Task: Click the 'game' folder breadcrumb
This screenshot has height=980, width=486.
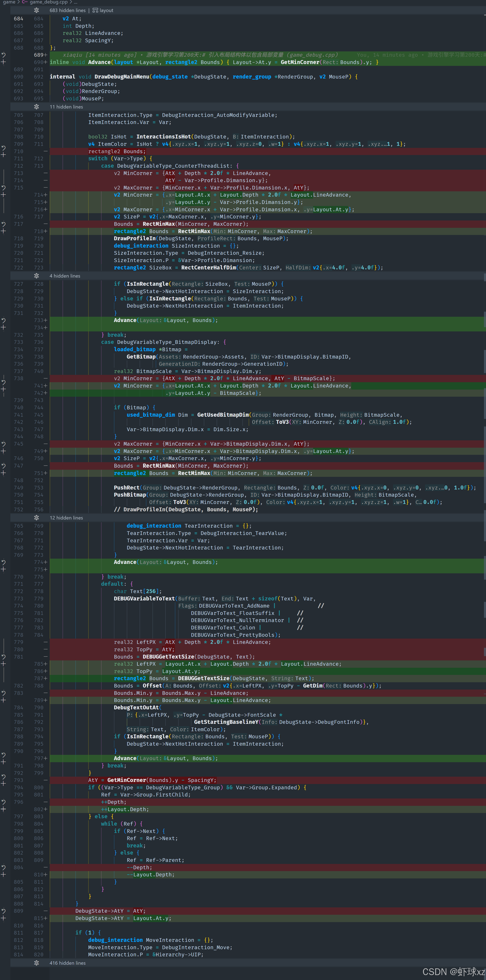Action: point(9,2)
